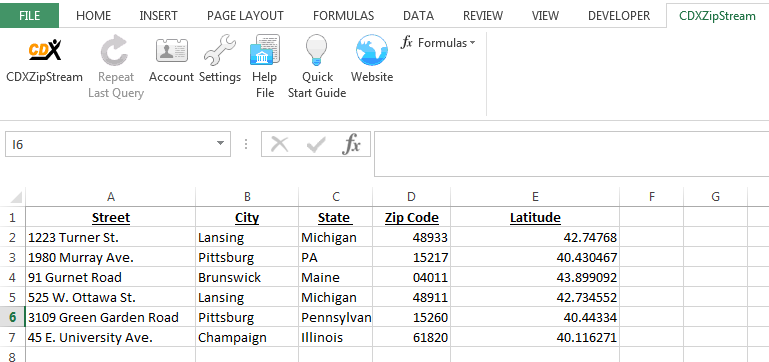The width and height of the screenshot is (769, 362).
Task: Click the Street header cell
Action: point(111,217)
